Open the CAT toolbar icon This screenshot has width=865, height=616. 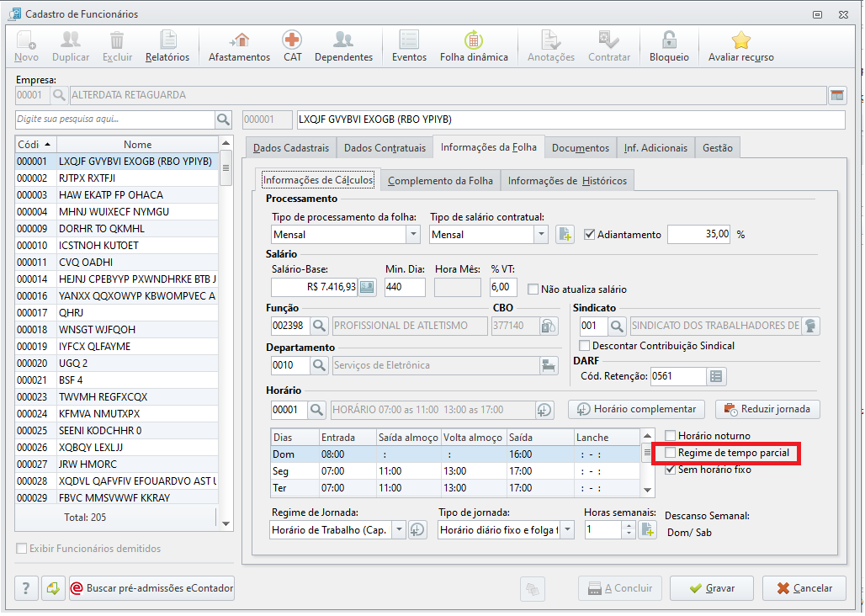[x=292, y=46]
